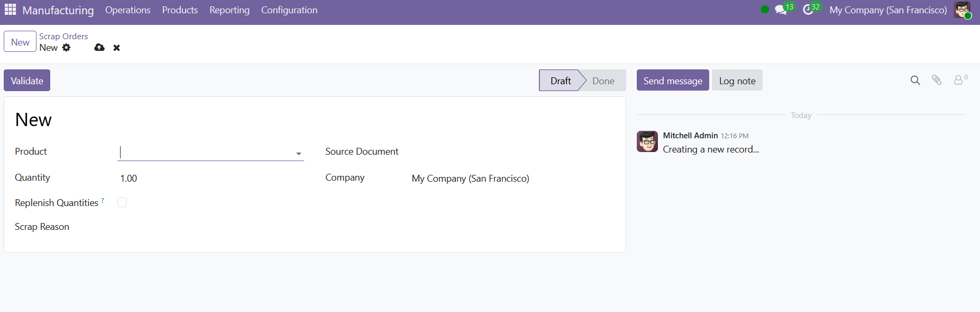The height and width of the screenshot is (312, 980).
Task: Show the Replenish Quantities help tooltip
Action: click(x=103, y=200)
